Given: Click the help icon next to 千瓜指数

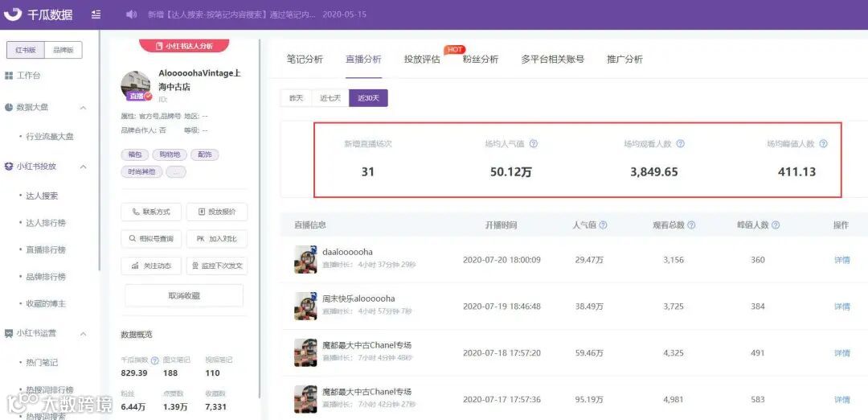Looking at the screenshot, I should point(155,360).
